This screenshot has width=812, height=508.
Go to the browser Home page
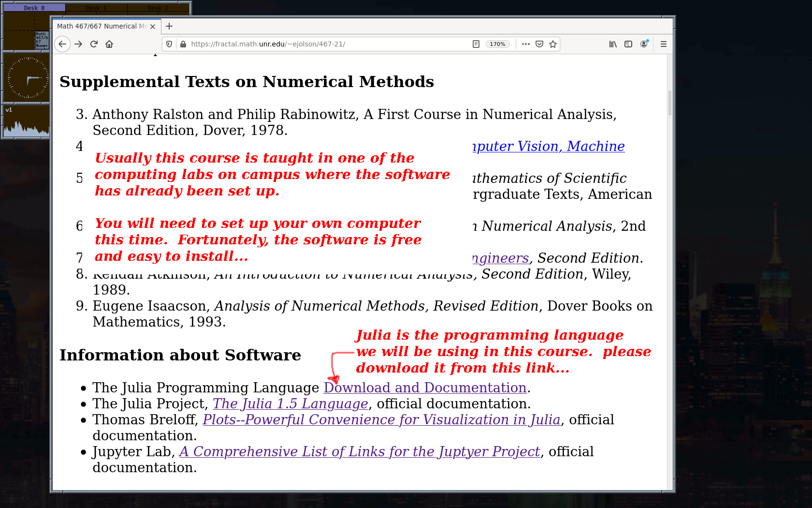coord(109,44)
